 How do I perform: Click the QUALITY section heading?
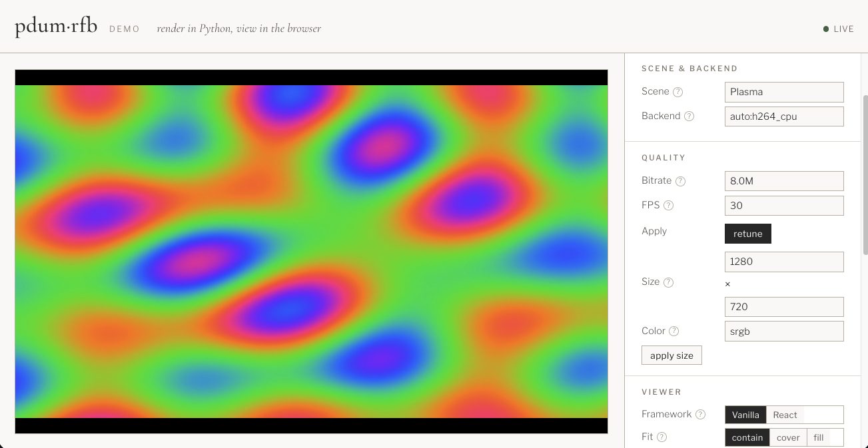point(663,158)
